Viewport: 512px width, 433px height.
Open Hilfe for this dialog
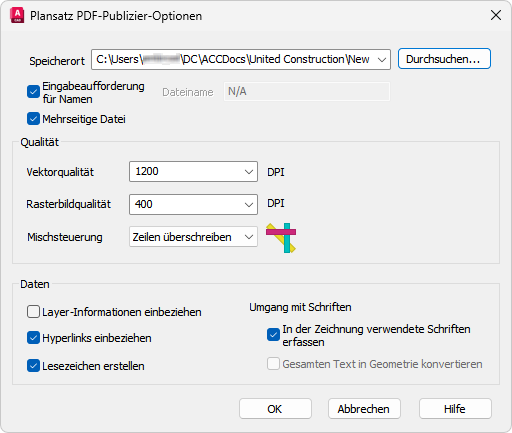click(x=455, y=409)
